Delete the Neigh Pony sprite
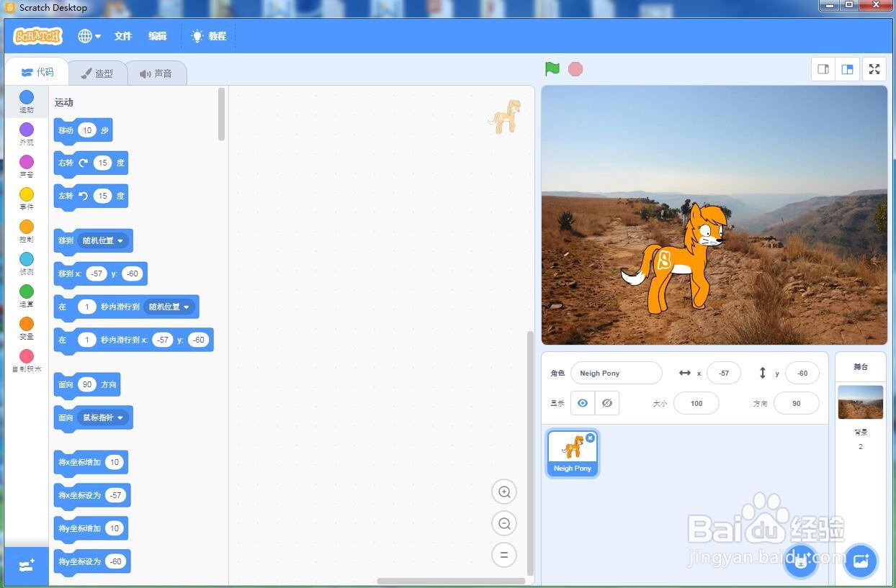 590,438
